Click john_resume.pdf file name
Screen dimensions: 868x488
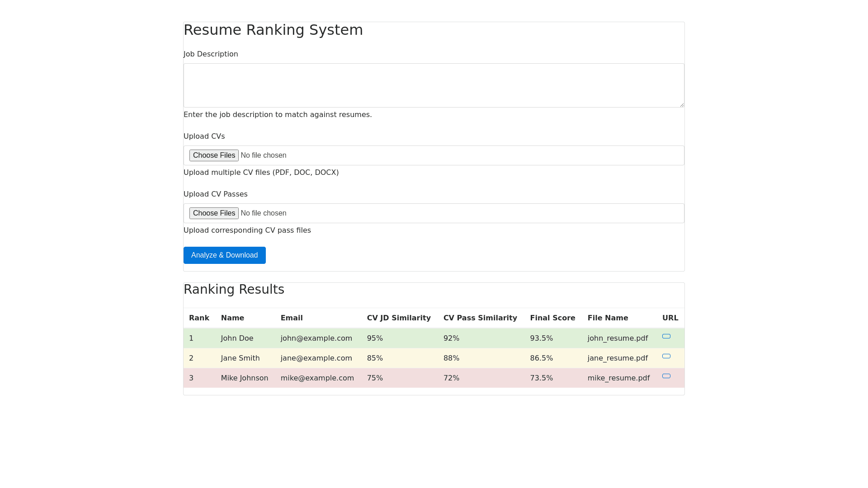coord(617,338)
